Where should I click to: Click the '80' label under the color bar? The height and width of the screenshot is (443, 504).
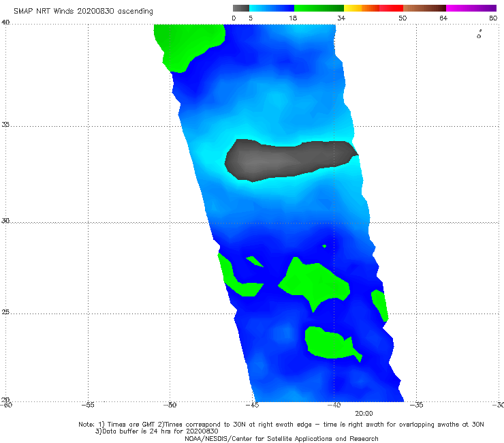(x=493, y=18)
